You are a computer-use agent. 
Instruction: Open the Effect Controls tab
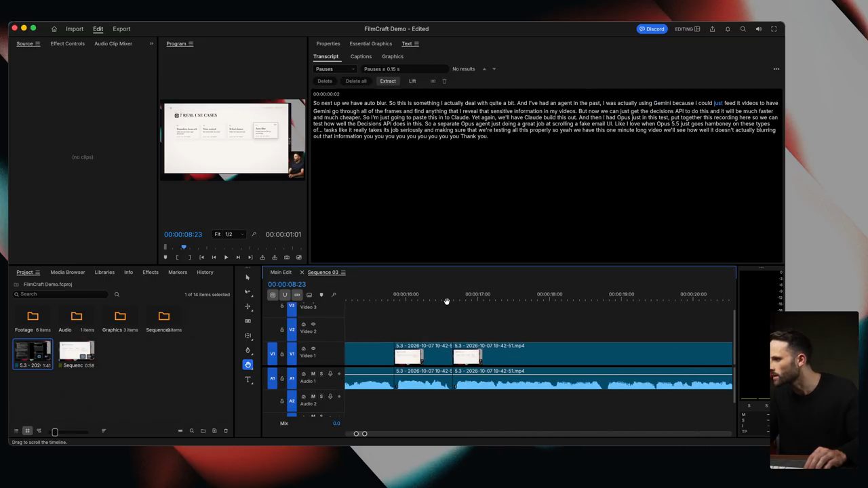coord(68,43)
